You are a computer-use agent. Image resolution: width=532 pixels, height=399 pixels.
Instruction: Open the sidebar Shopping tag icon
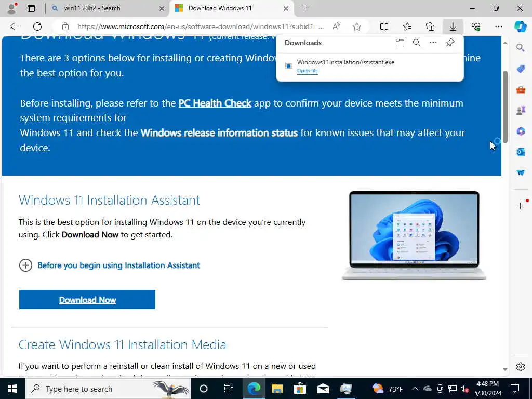point(521,69)
